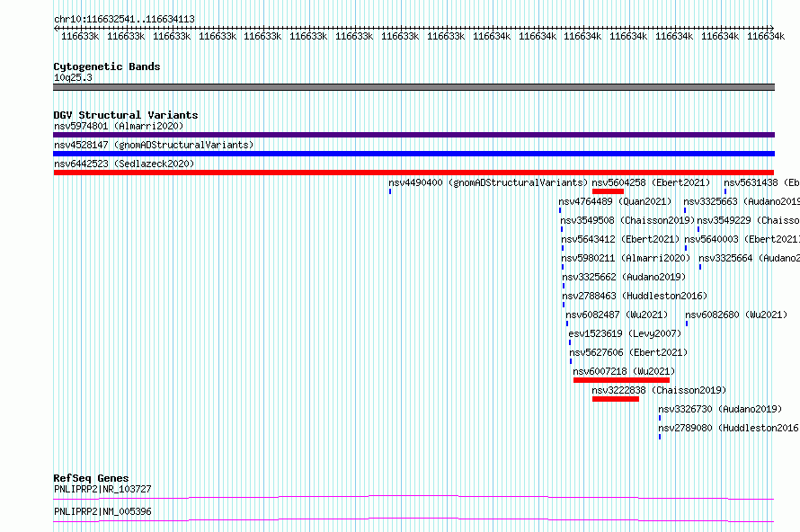Screen dimensions: 800x532
Task: Open the nsv5640003 Ebert variant label
Action: pyautogui.click(x=742, y=239)
